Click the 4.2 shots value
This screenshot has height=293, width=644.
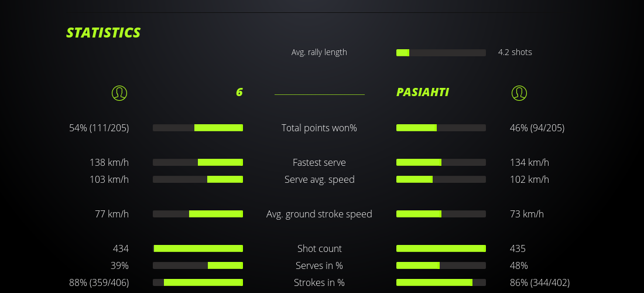point(515,52)
